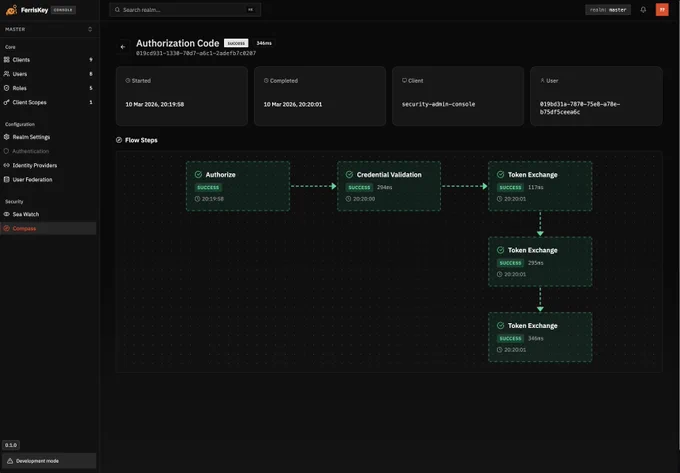Click the Authorize check circle icon
Screen dimensions: 680x473
198,174
